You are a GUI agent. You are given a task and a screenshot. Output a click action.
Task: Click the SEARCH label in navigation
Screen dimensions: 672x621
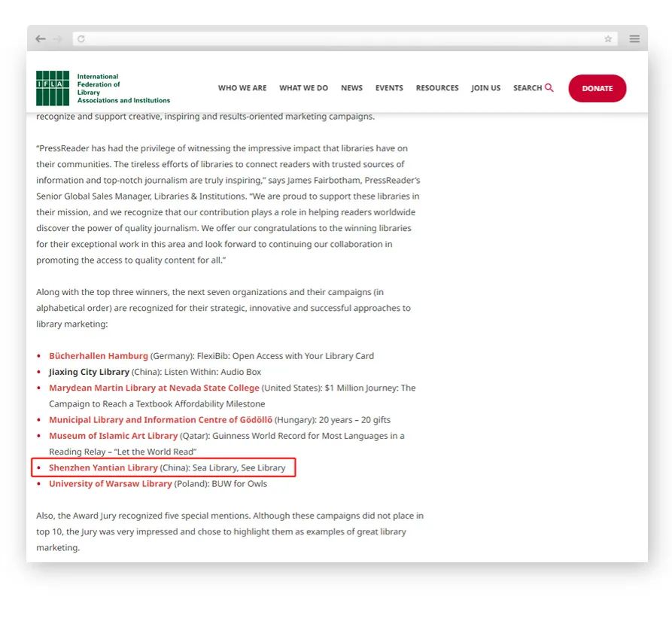[528, 88]
